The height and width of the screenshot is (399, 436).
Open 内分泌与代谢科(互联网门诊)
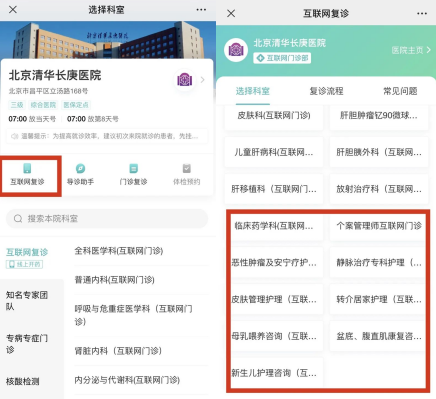coord(127,380)
